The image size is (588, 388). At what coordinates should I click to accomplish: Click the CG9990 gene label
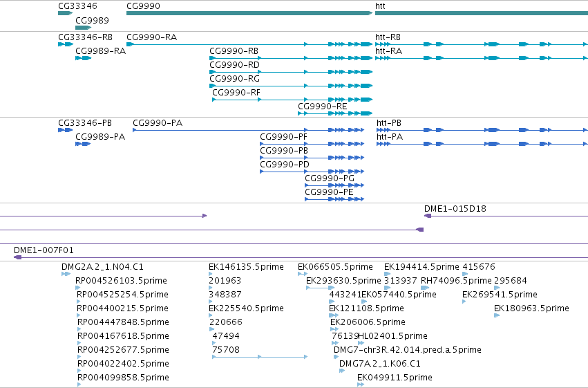pyautogui.click(x=143, y=6)
